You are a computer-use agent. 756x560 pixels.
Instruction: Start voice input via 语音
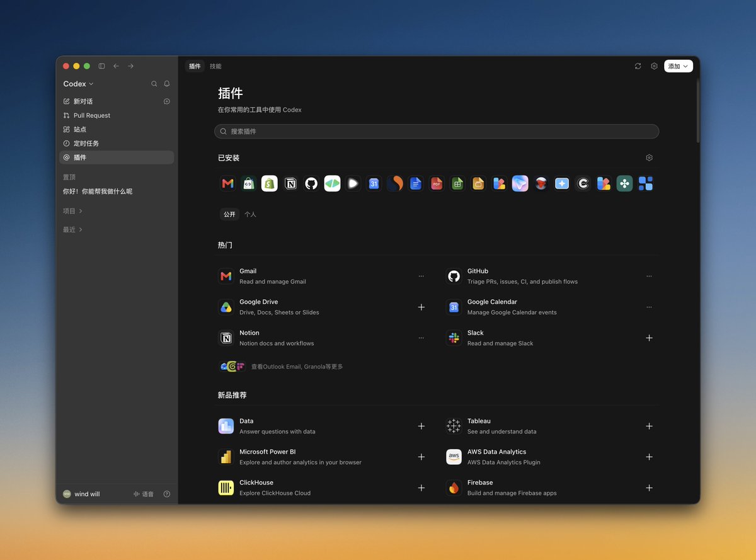[x=144, y=494]
